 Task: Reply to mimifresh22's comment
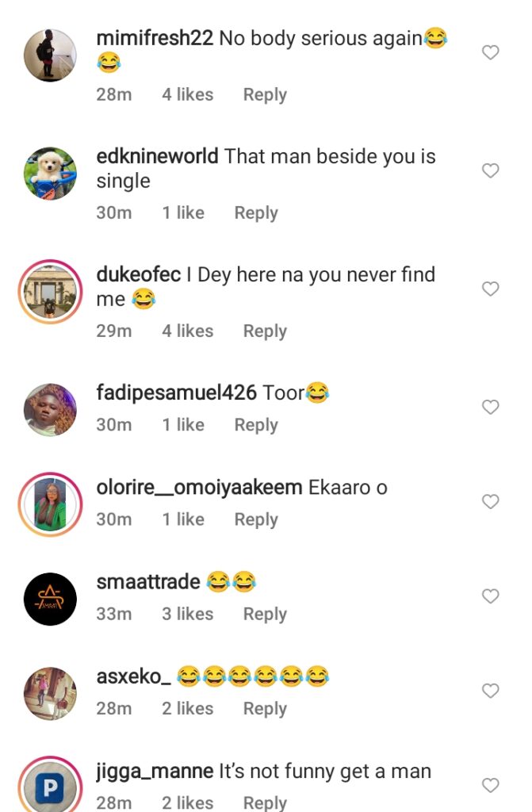(x=265, y=95)
